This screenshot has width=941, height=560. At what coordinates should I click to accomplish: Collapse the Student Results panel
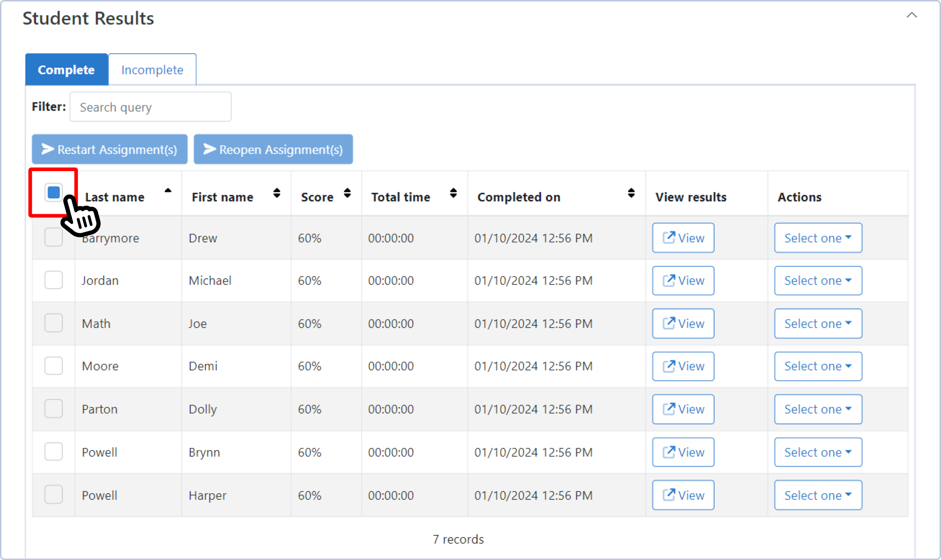coord(912,15)
